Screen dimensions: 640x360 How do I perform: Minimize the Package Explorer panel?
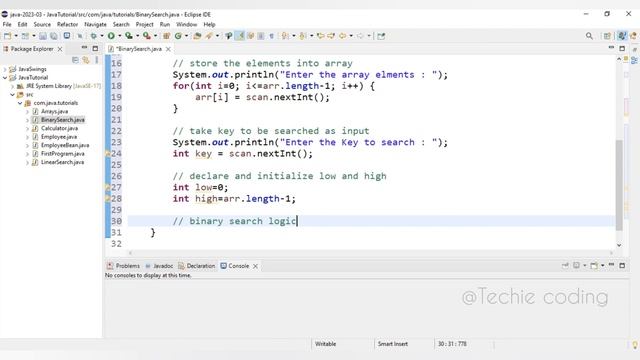[x=84, y=48]
